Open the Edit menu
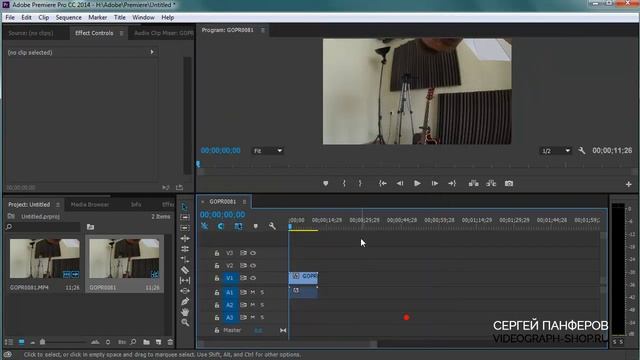This screenshot has height=360, width=640. (x=26, y=18)
